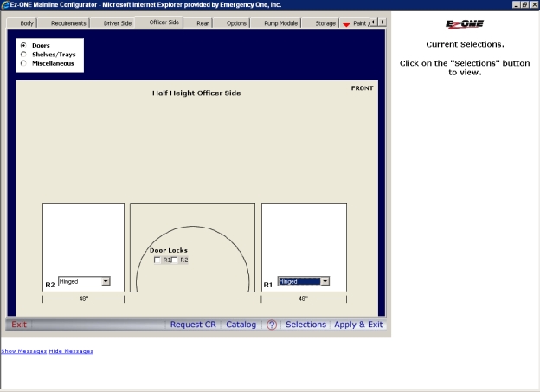540x392 pixels.
Task: Enable the R1 door lock checkbox
Action: [x=157, y=260]
